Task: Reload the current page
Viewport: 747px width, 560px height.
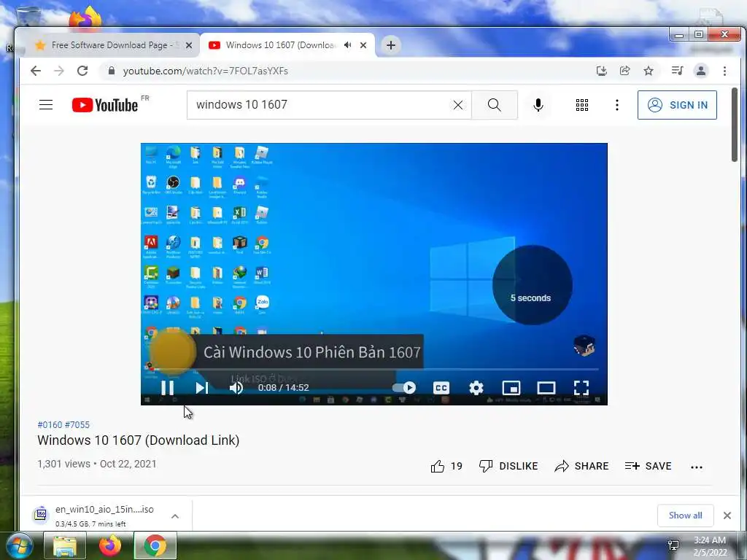Action: (82, 71)
